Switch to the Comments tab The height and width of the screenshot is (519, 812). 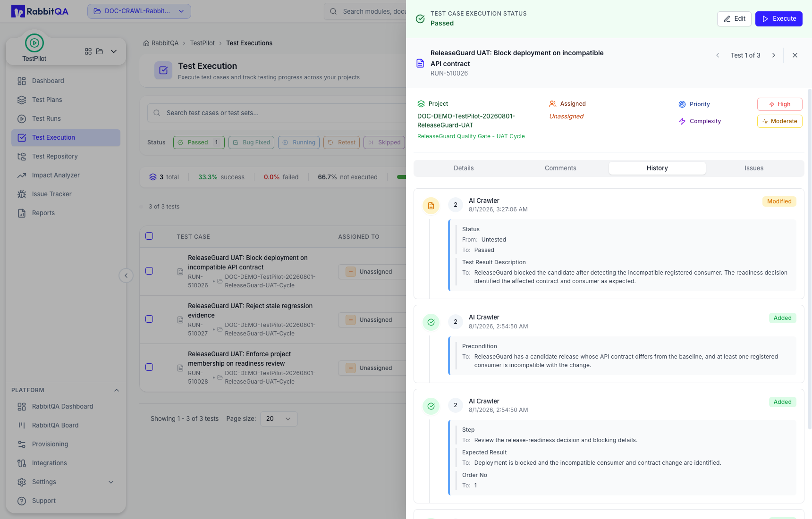pos(560,168)
